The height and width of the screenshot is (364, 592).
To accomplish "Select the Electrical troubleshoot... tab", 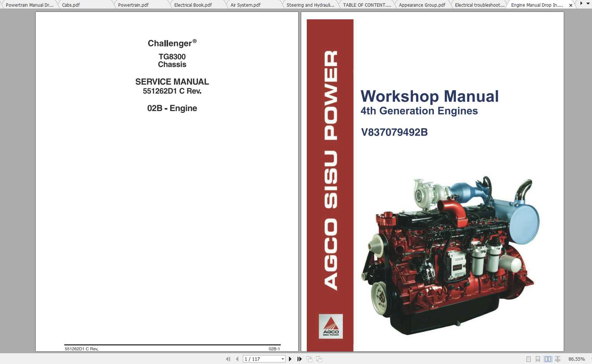I will 479,5.
